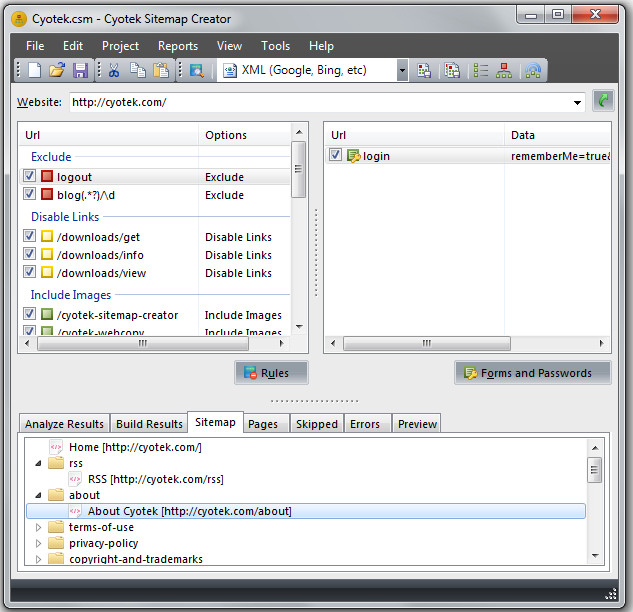Toggle the login form checkbox
This screenshot has height=612, width=633.
335,155
